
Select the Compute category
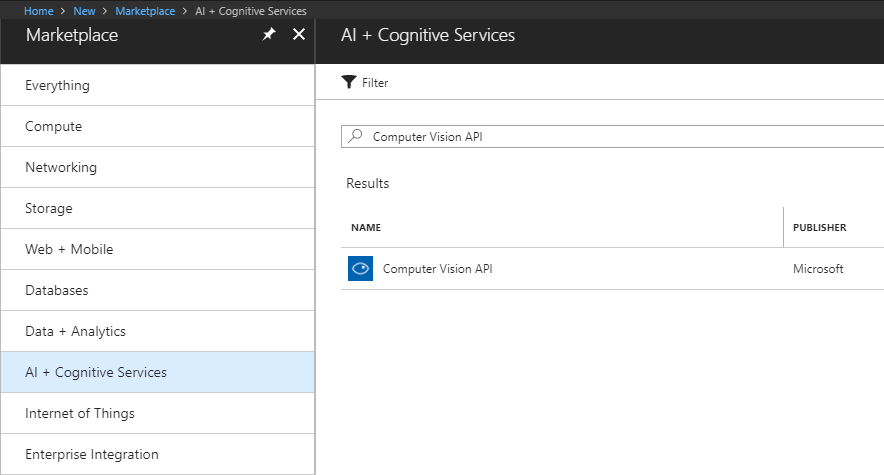point(54,127)
